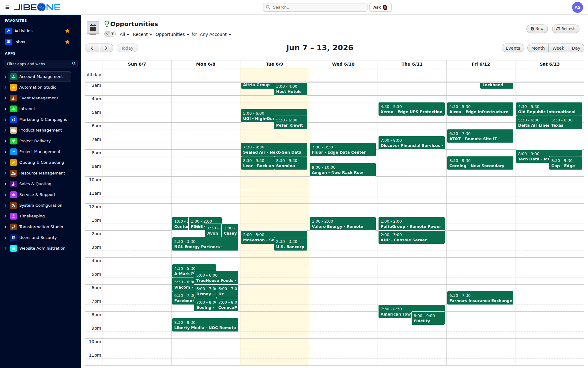Click the calendar view icon beside Opportunities
The height and width of the screenshot is (368, 588).
click(93, 28)
